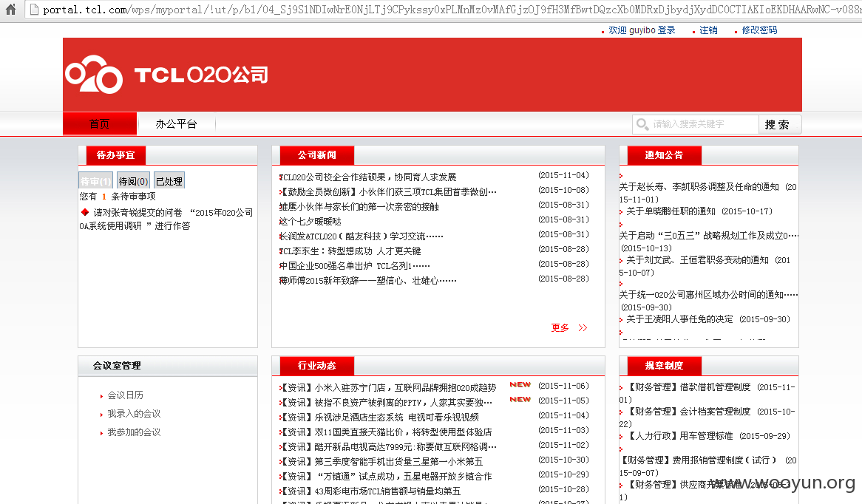The height and width of the screenshot is (504, 862).
Task: Open 双11国美直接天猫比价 news
Action: coord(386,432)
